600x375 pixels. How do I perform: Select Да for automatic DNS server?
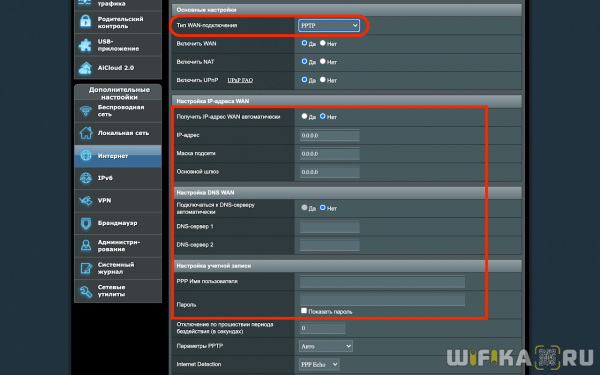click(304, 207)
